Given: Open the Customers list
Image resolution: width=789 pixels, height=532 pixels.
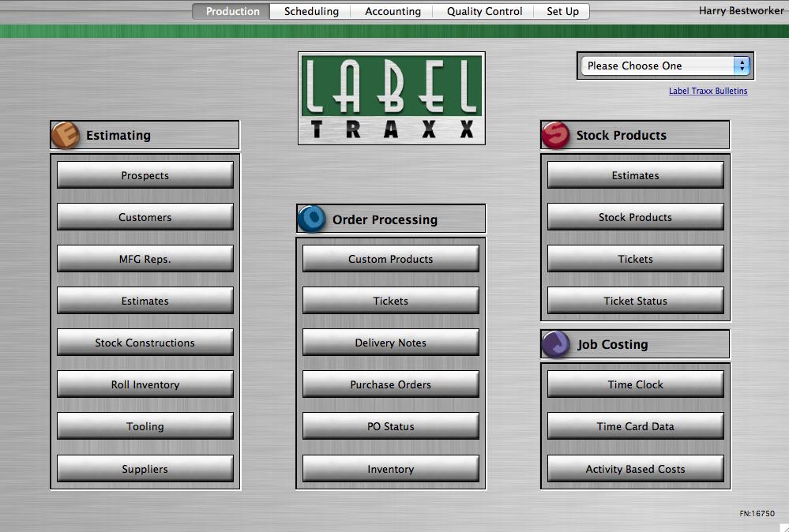Looking at the screenshot, I should [145, 217].
